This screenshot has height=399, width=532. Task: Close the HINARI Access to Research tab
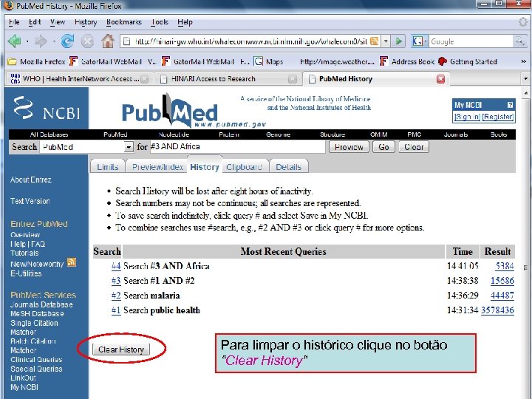292,79
